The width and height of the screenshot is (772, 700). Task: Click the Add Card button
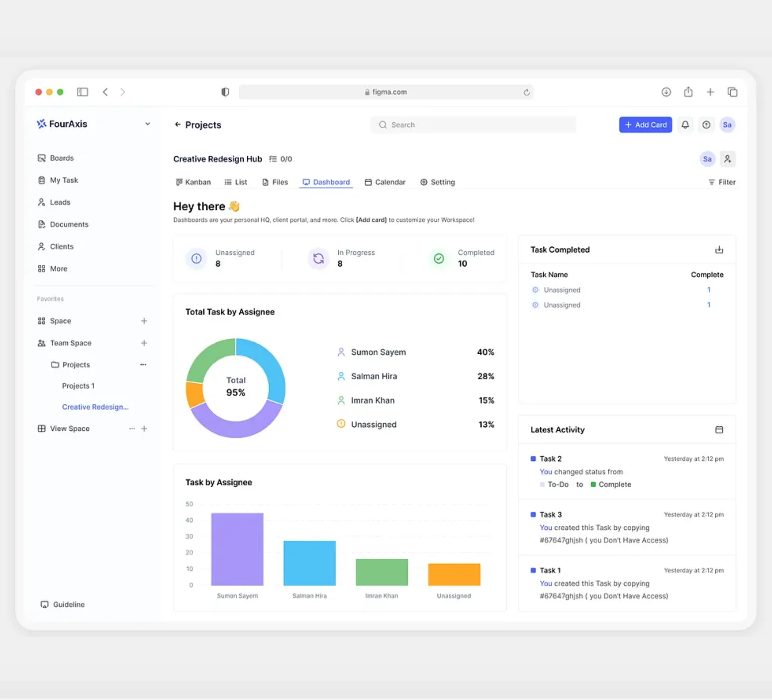pos(645,124)
